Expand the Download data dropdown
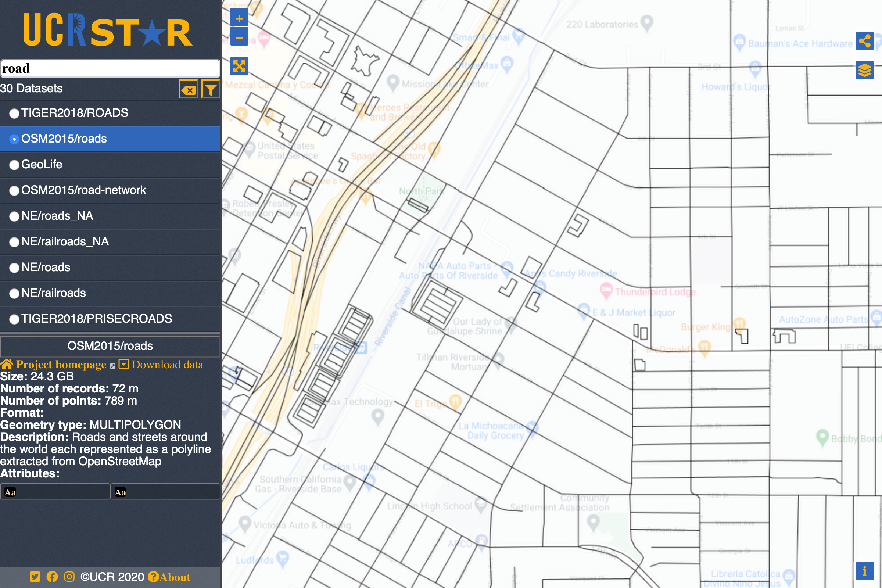 pyautogui.click(x=124, y=364)
